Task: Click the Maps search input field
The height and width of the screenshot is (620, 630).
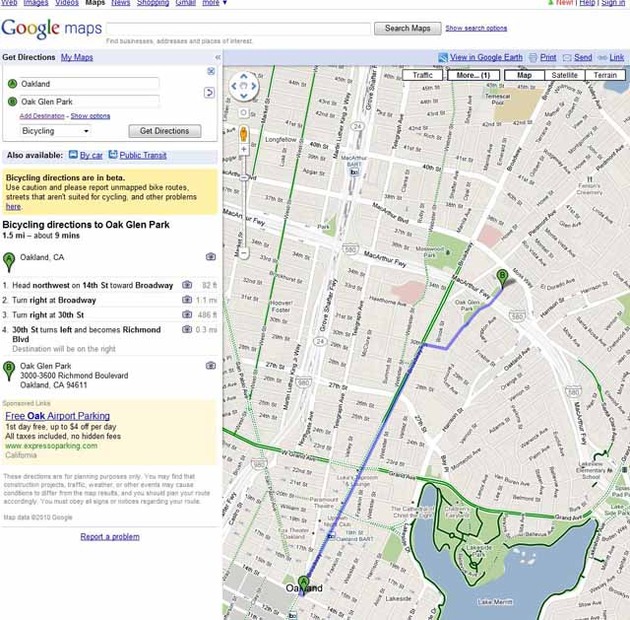Action: click(239, 29)
